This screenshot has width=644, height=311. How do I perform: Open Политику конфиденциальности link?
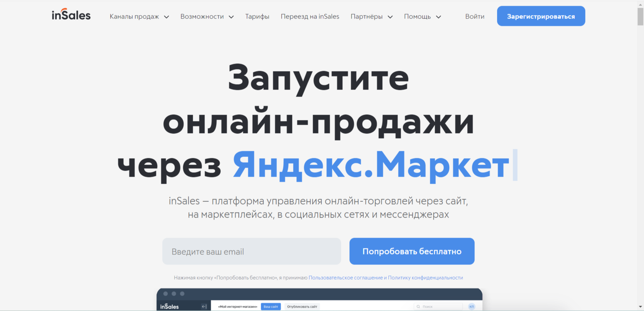pyautogui.click(x=425, y=278)
